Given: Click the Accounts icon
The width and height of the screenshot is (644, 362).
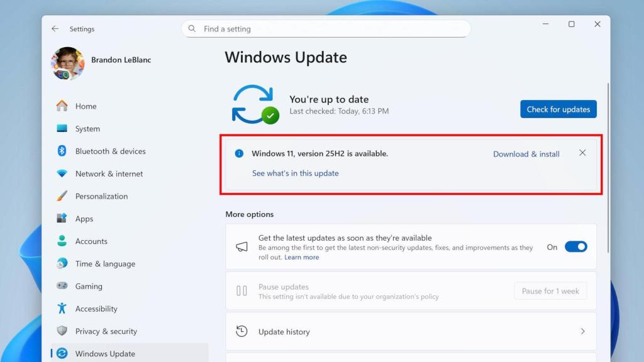Looking at the screenshot, I should point(62,241).
